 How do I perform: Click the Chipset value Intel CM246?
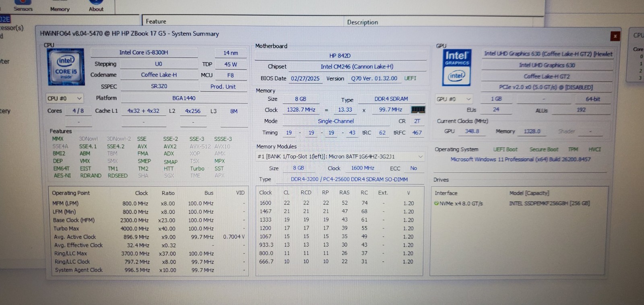(357, 66)
